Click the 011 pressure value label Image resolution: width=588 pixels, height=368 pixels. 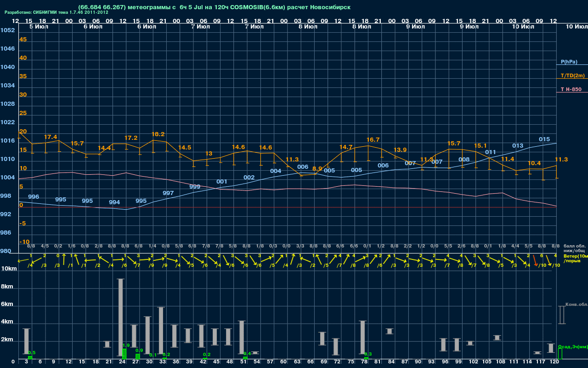(491, 152)
